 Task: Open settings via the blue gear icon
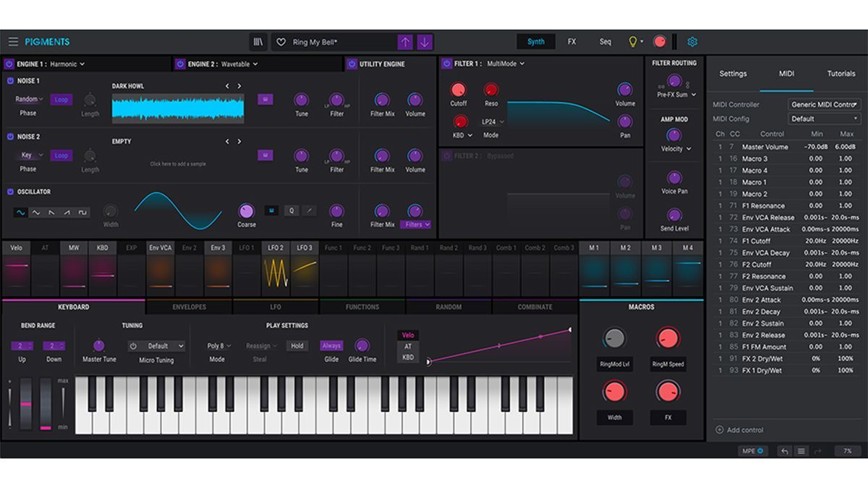(x=692, y=42)
